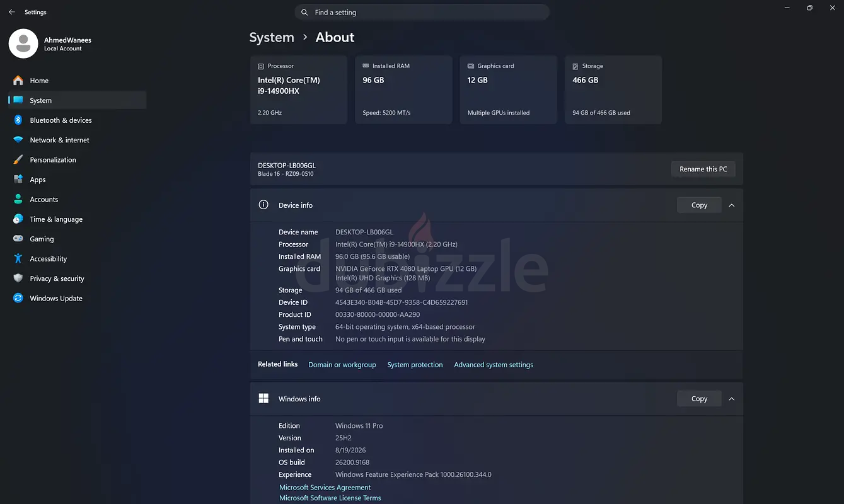Click the back arrow in Settings
The height and width of the screenshot is (504, 844).
point(11,12)
